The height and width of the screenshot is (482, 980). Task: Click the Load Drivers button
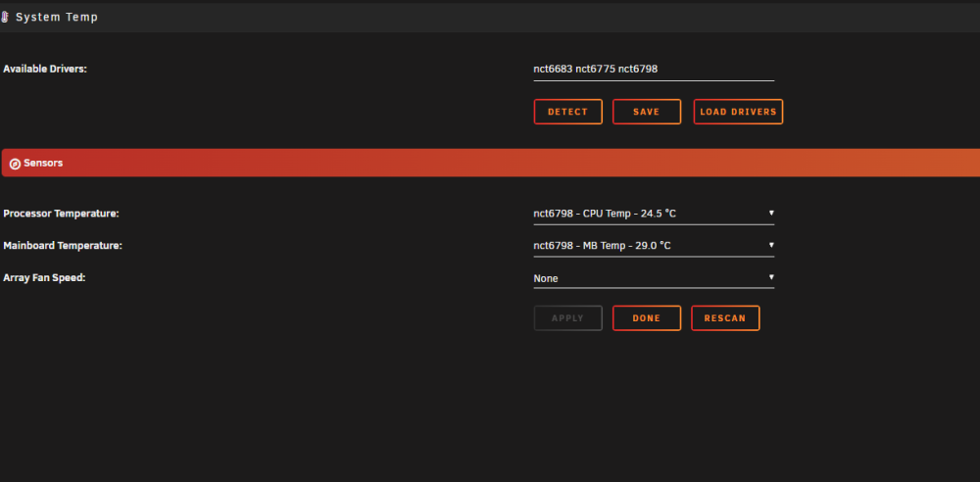click(x=738, y=112)
